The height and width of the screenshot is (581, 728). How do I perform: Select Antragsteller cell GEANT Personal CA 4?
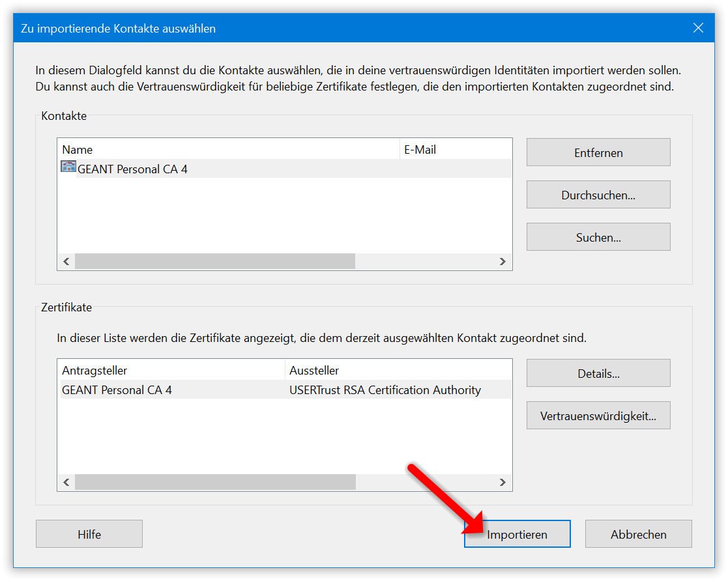coord(117,390)
